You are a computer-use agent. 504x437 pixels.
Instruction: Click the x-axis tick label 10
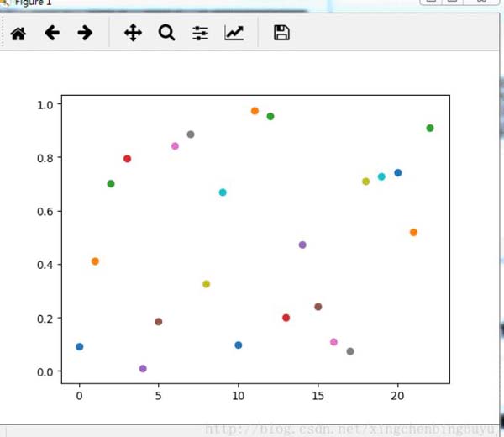[x=239, y=396]
